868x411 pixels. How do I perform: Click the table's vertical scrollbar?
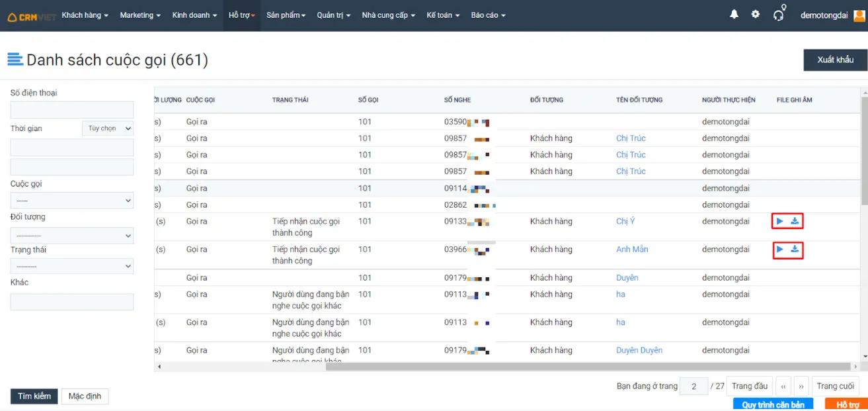tap(864, 151)
